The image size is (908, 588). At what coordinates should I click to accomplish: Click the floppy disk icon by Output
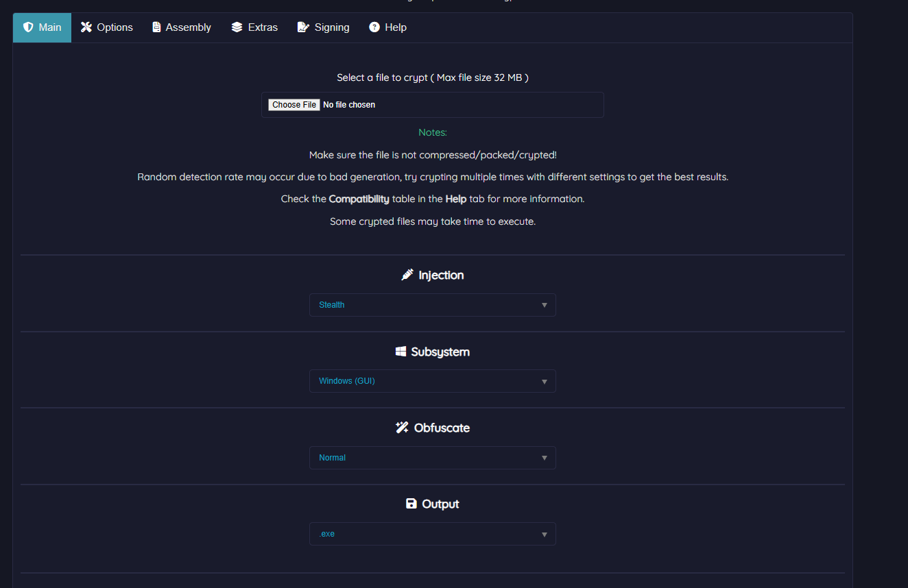411,504
